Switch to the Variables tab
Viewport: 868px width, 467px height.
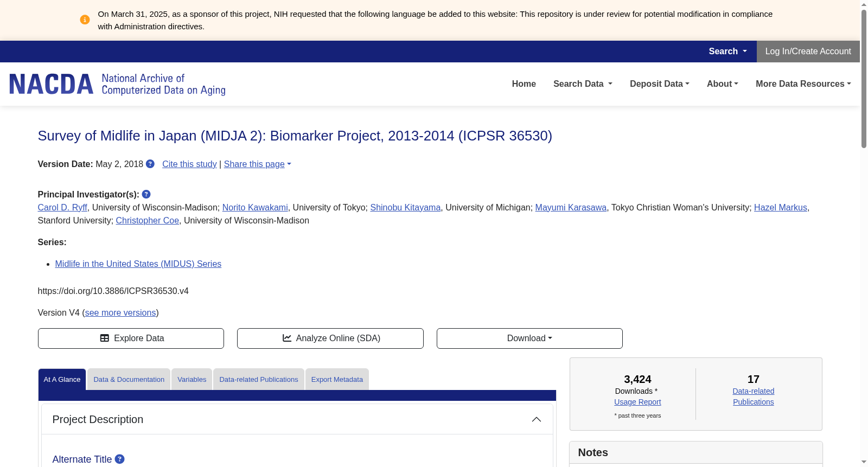click(x=192, y=380)
